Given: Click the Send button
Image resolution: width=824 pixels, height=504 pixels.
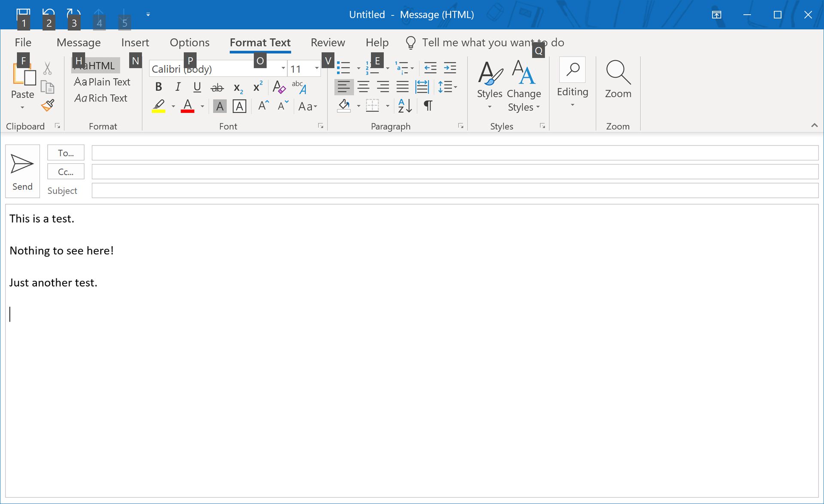Looking at the screenshot, I should tap(23, 170).
